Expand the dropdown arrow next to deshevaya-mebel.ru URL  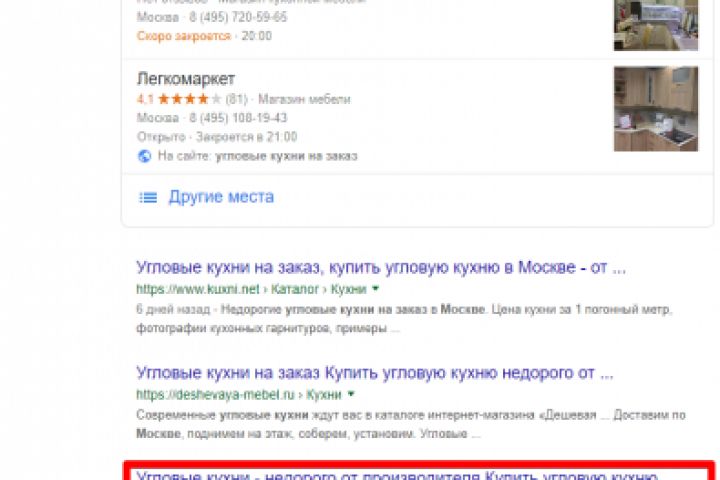point(351,394)
